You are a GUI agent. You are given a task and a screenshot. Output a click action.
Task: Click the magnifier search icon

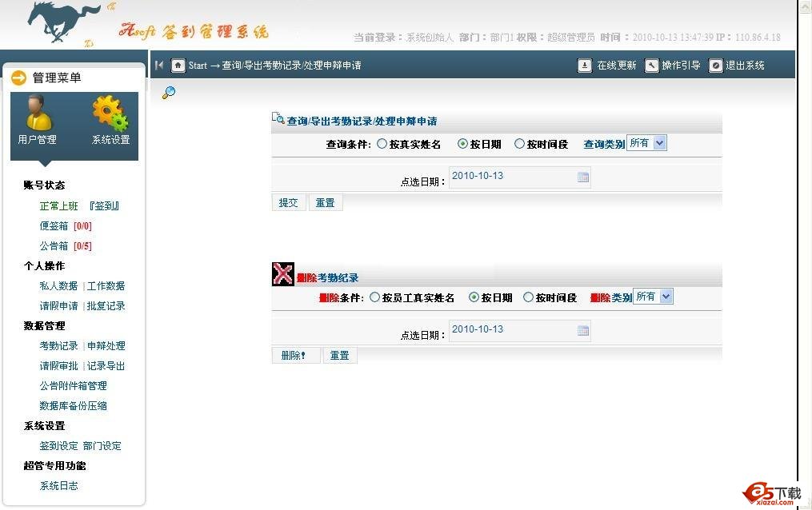(x=169, y=93)
